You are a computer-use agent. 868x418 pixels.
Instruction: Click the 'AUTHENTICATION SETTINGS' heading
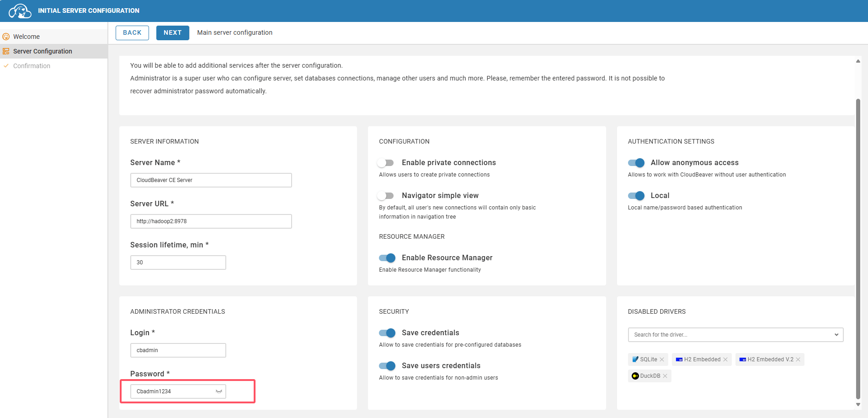pos(671,142)
